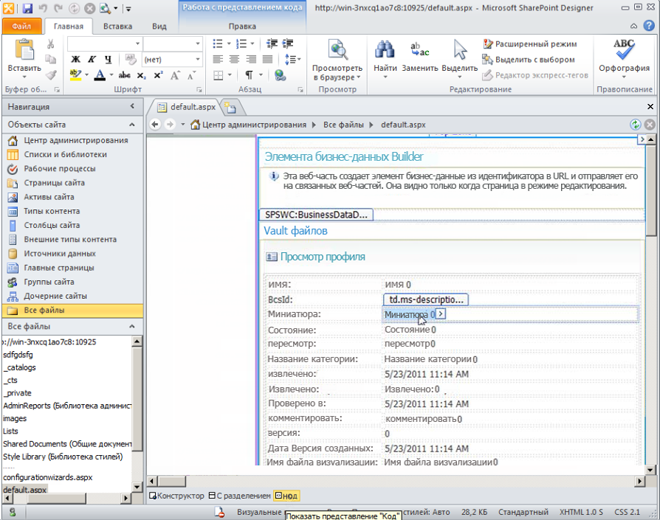The height and width of the screenshot is (520, 660).
Task: Toggle underline formatting (Ч)
Action: tap(108, 59)
